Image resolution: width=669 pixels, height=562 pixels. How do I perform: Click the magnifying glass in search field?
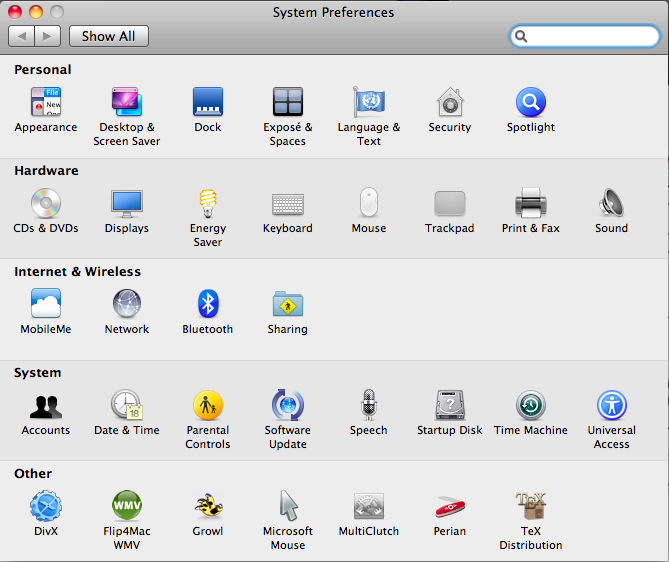[521, 36]
